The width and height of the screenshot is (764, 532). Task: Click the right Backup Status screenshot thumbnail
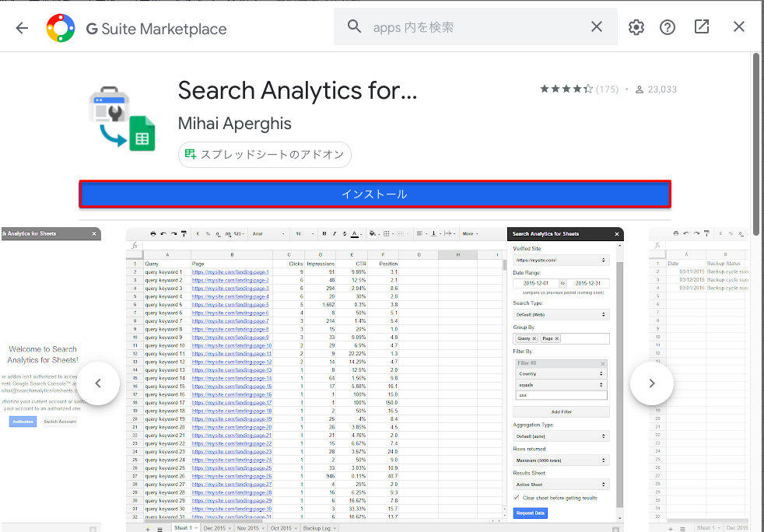[x=698, y=380]
